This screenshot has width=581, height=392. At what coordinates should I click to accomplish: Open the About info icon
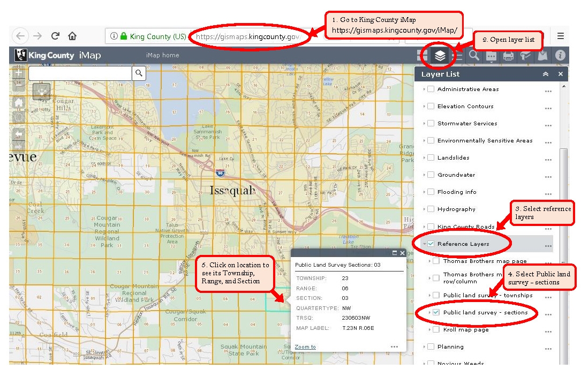click(x=559, y=55)
